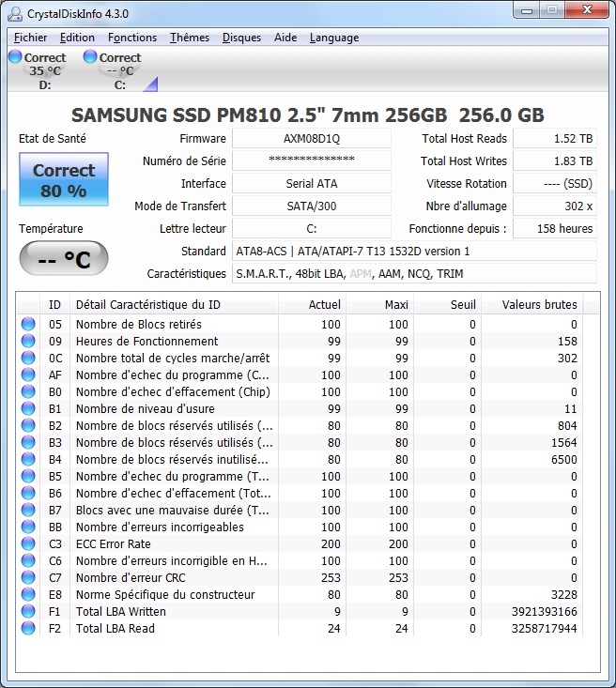Click the Caractéristiques features field
This screenshot has height=688, width=616.
[414, 274]
